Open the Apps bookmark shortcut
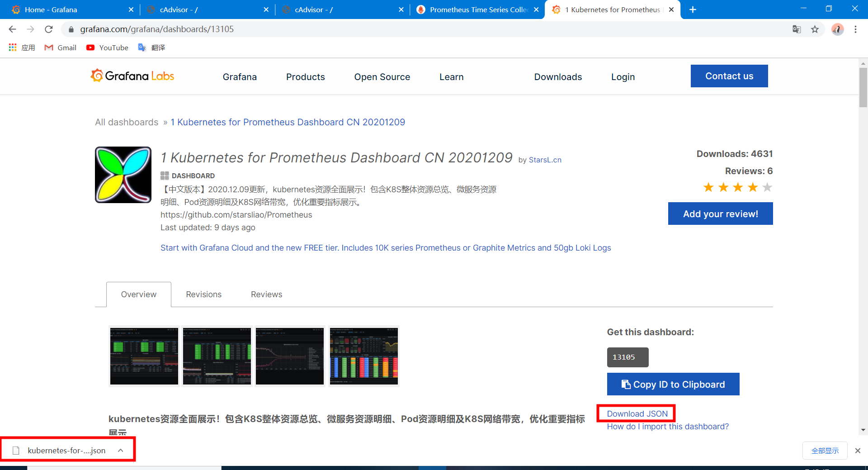The width and height of the screenshot is (868, 470). [22, 47]
